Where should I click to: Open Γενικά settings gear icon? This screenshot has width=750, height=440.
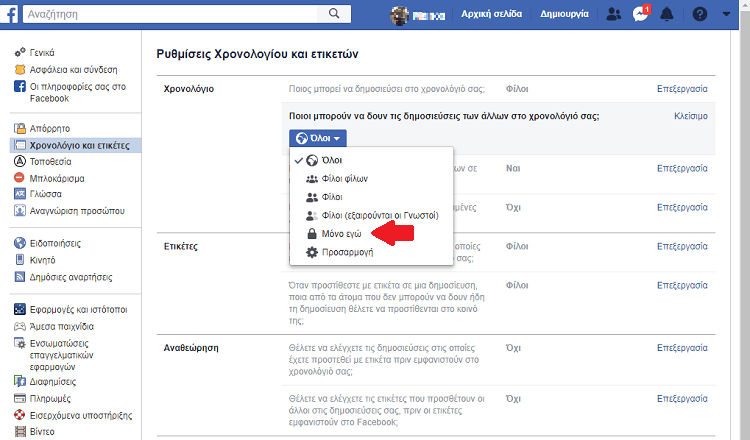[x=20, y=52]
